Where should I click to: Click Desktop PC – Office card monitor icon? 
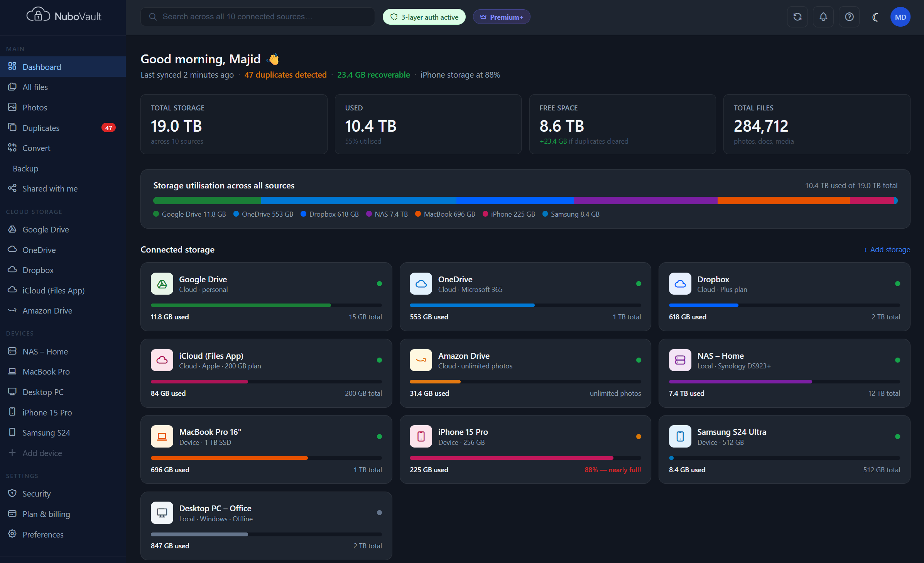point(162,513)
